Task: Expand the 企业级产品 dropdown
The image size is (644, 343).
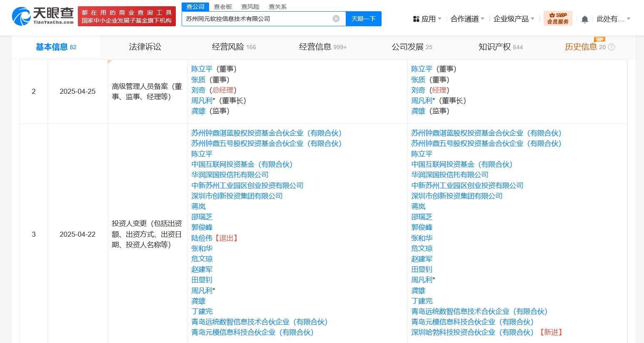Action: click(532, 19)
